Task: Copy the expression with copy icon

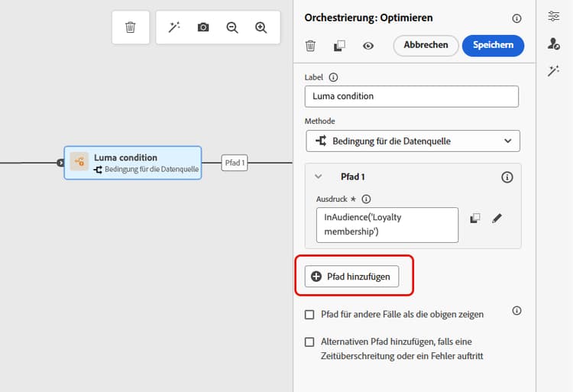Action: 474,218
